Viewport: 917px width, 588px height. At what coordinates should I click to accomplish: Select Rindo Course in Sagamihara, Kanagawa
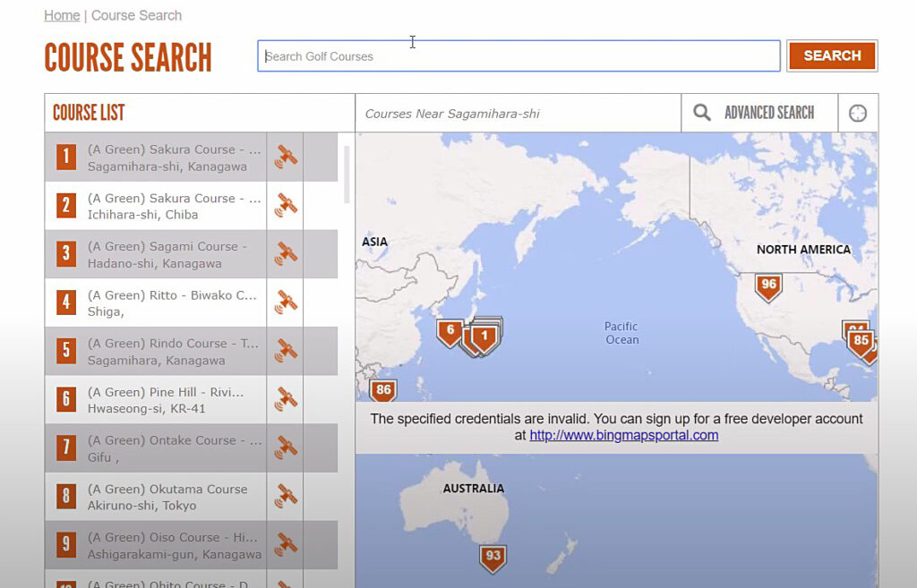(x=173, y=352)
